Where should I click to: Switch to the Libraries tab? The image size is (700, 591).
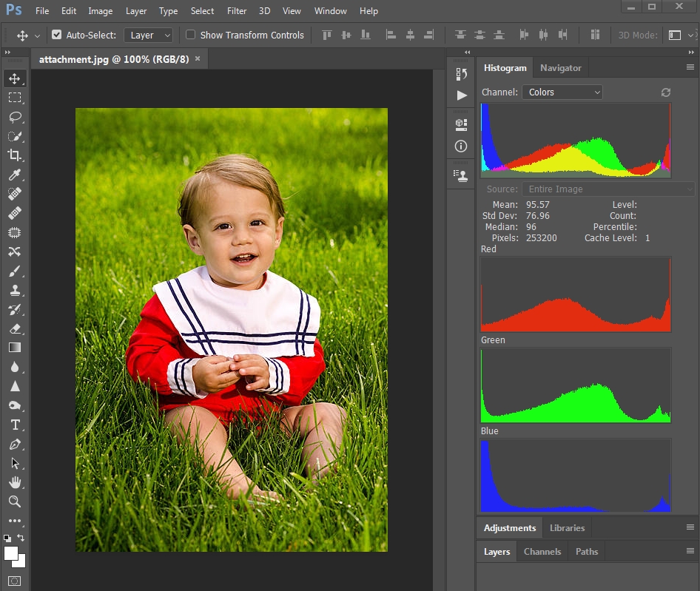[567, 528]
